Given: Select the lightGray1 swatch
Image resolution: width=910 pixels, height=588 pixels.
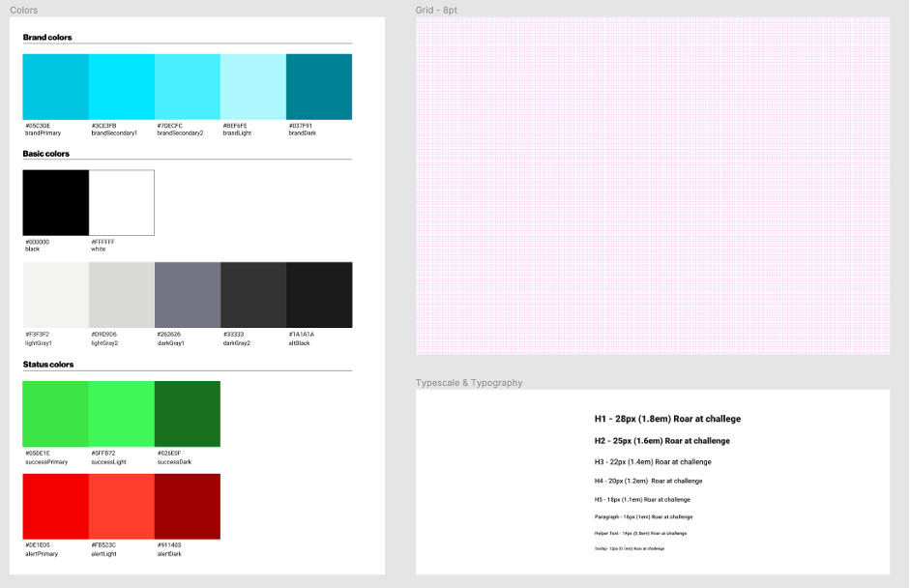Looking at the screenshot, I should click(x=56, y=295).
